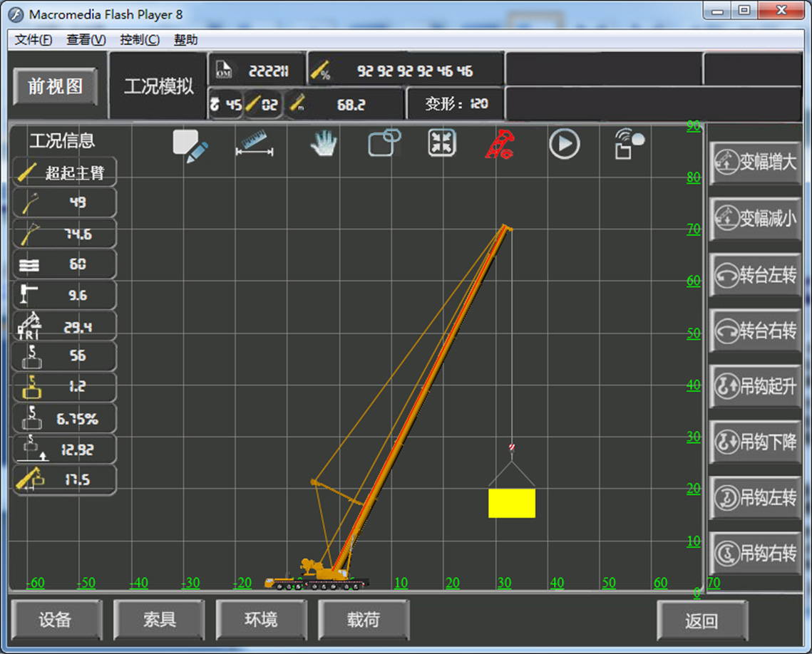Lower the hook using 吊钩下降
Screen dimensions: 812x654
pos(756,442)
